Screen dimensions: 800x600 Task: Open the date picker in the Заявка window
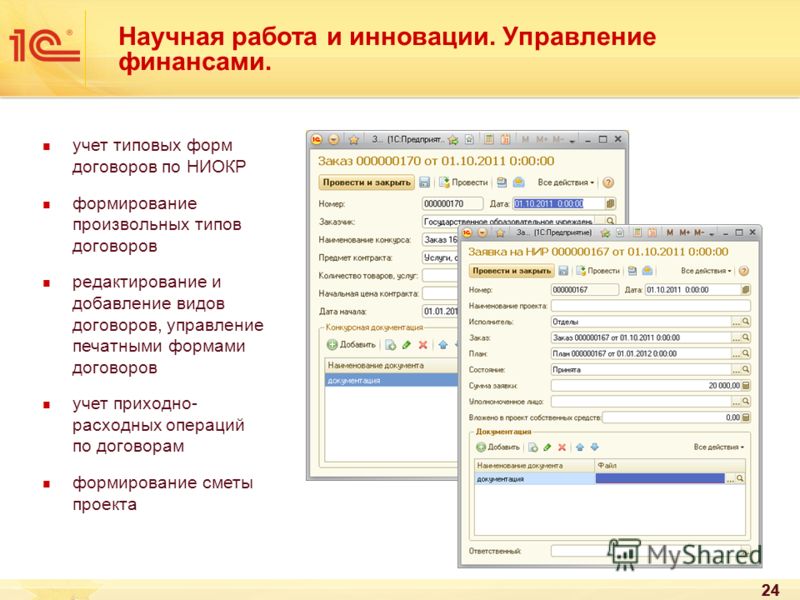point(745,290)
